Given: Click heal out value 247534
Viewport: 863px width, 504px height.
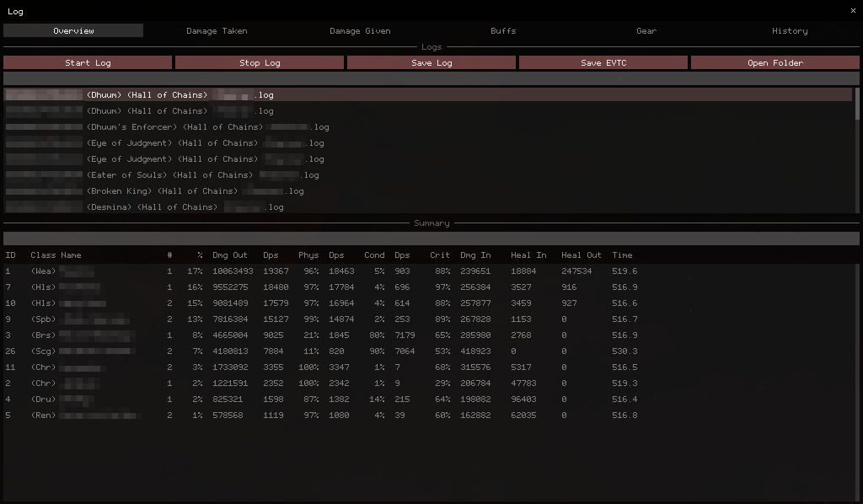Looking at the screenshot, I should tap(576, 271).
